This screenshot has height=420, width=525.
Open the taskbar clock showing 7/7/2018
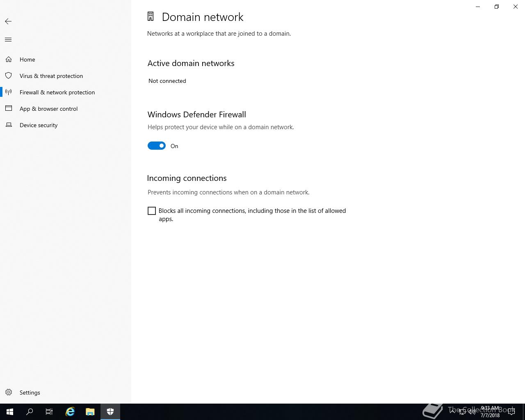coord(490,412)
